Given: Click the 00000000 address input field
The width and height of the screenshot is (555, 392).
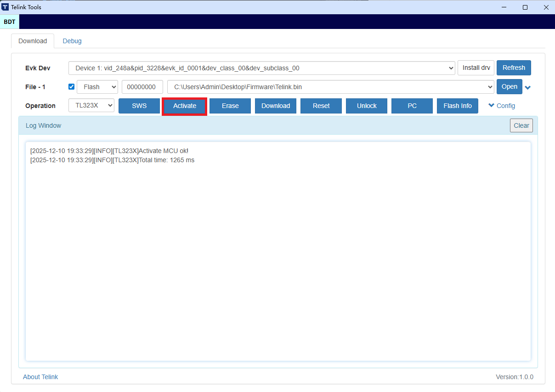Looking at the screenshot, I should click(x=142, y=87).
